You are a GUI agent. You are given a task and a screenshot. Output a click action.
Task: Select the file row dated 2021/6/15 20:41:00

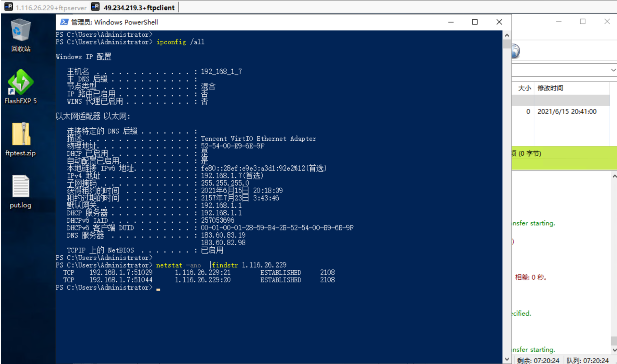[561, 111]
